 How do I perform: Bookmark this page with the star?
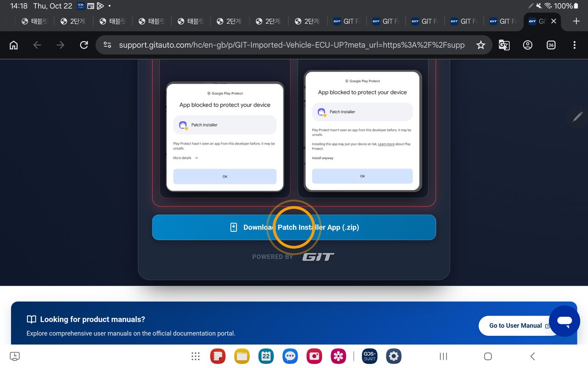(x=481, y=45)
